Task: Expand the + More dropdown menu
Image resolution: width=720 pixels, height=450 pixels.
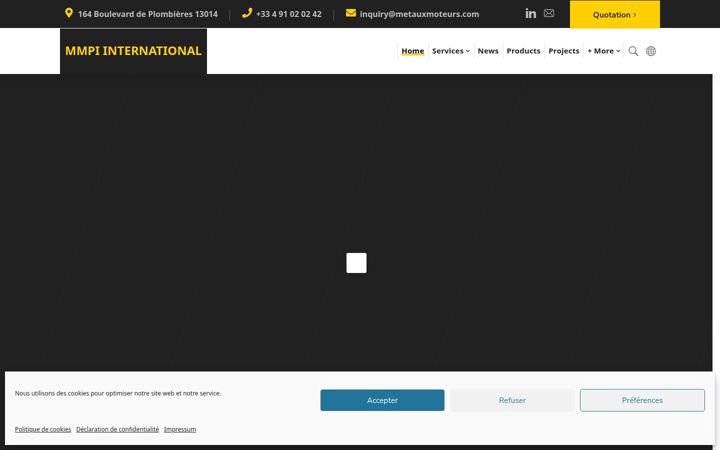Action: click(x=604, y=51)
